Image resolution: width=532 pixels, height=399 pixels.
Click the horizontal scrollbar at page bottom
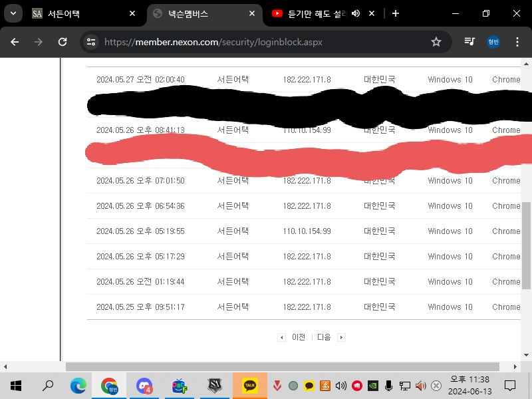pos(282,366)
